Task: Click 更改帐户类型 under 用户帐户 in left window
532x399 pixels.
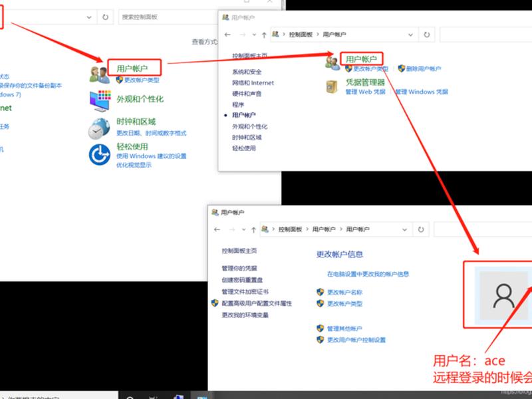Action: click(x=142, y=80)
